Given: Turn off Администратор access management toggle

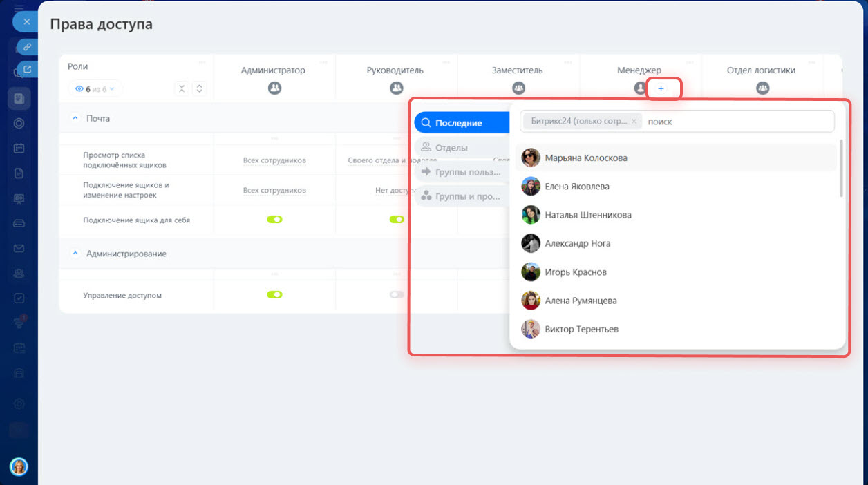Looking at the screenshot, I should coord(274,295).
